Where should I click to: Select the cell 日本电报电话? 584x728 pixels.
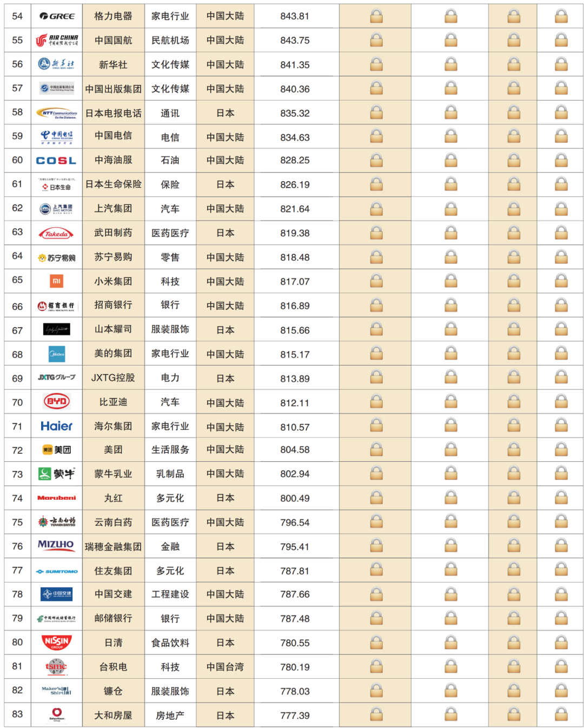pyautogui.click(x=113, y=113)
